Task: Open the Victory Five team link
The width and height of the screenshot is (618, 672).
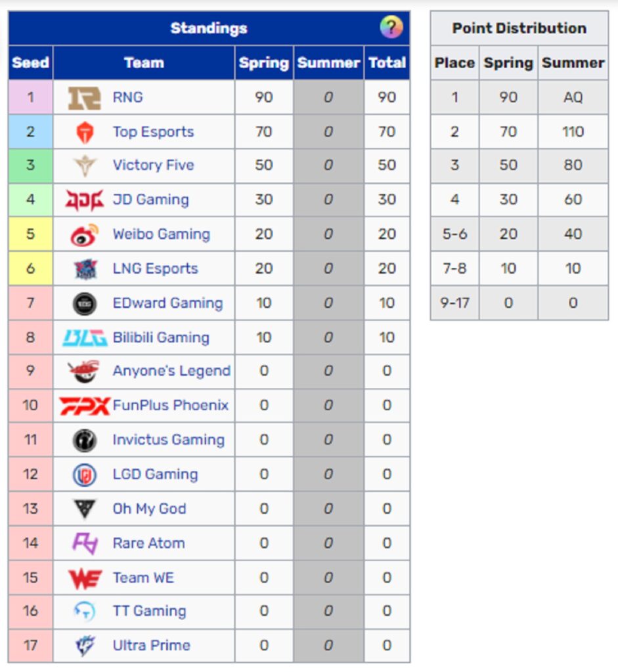Action: [153, 165]
